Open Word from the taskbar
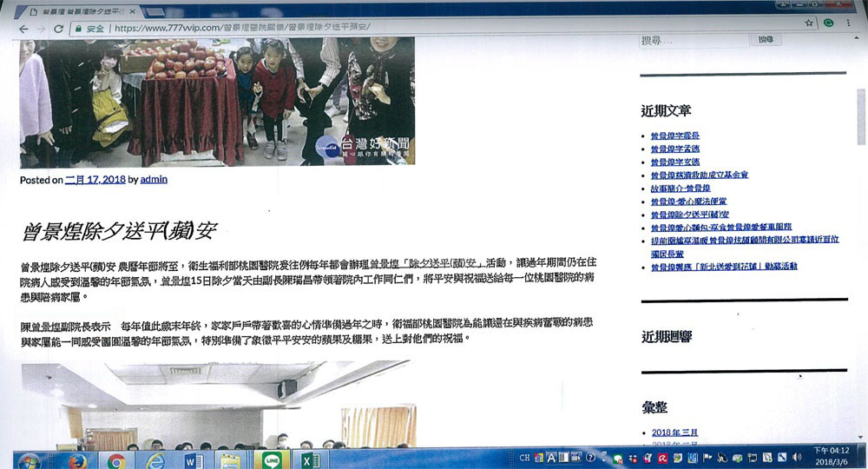The image size is (868, 469). 193,459
